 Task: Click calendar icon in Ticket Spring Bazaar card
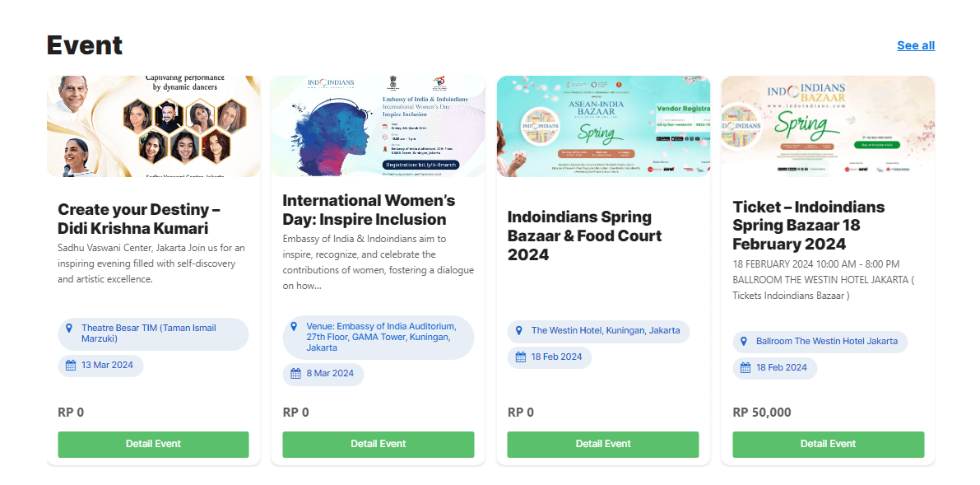point(745,368)
